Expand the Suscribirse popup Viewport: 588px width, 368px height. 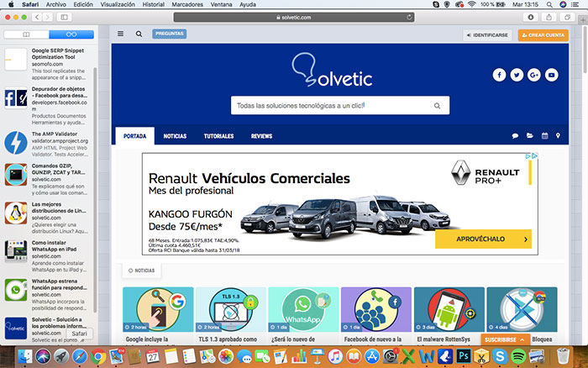pyautogui.click(x=505, y=340)
